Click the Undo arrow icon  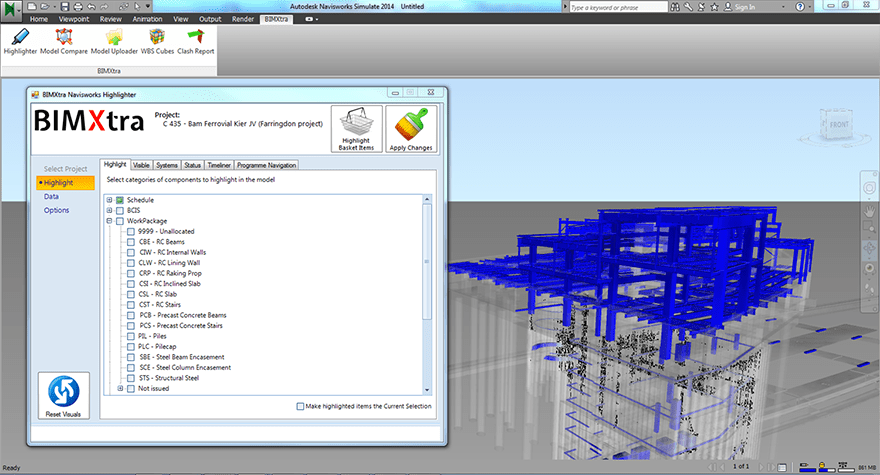[91, 7]
